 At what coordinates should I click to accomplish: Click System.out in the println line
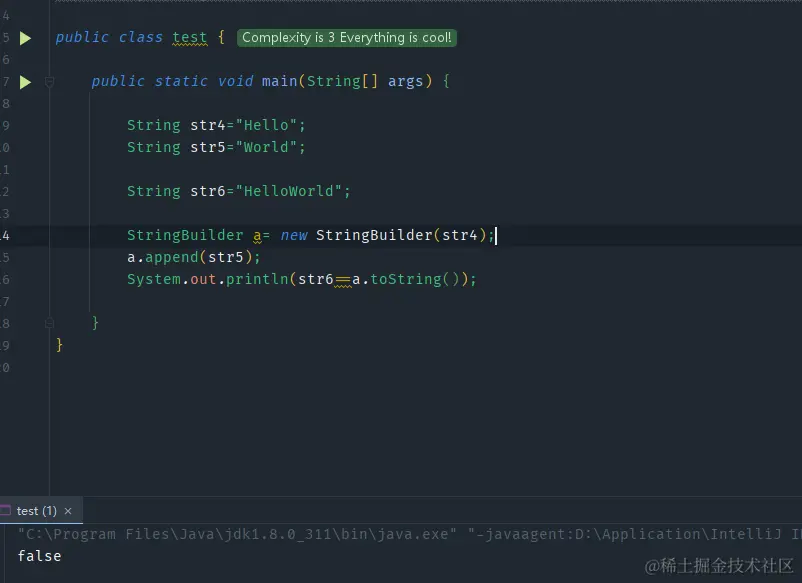click(x=171, y=280)
